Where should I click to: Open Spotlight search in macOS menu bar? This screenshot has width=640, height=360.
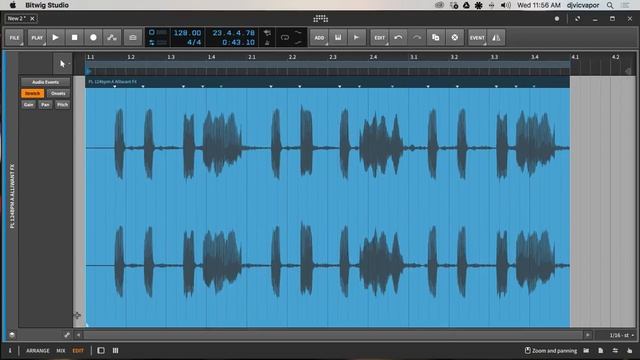pos(610,5)
